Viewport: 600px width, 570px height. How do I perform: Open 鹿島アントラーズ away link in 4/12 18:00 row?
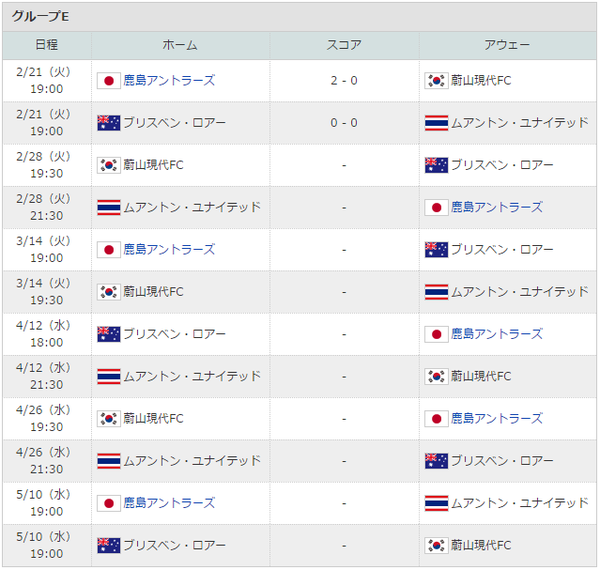(x=497, y=334)
